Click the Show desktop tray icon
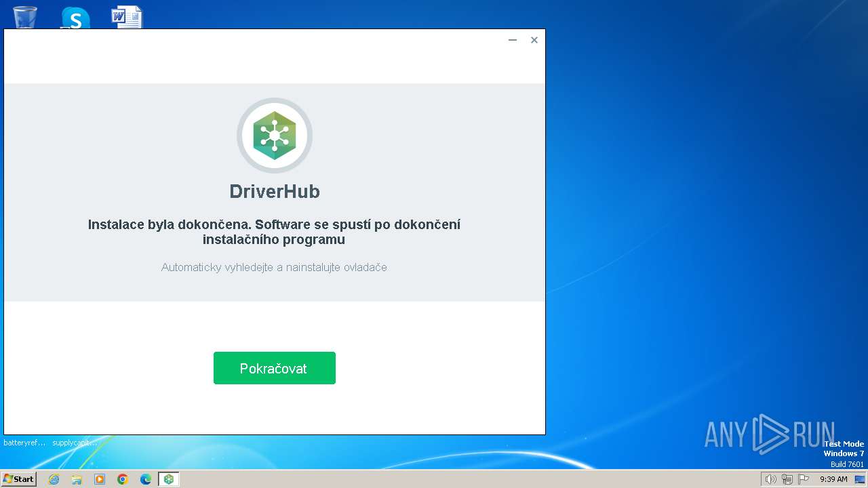The width and height of the screenshot is (868, 488). pyautogui.click(x=860, y=479)
